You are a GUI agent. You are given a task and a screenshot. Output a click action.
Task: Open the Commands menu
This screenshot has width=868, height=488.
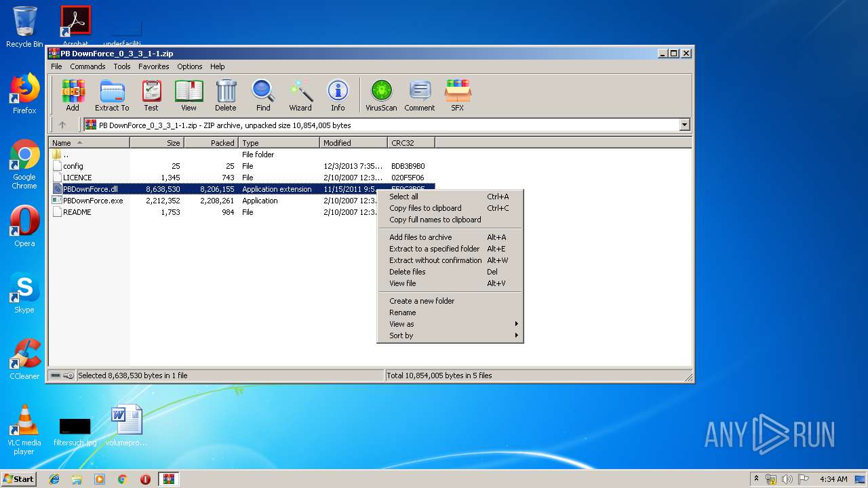[87, 66]
